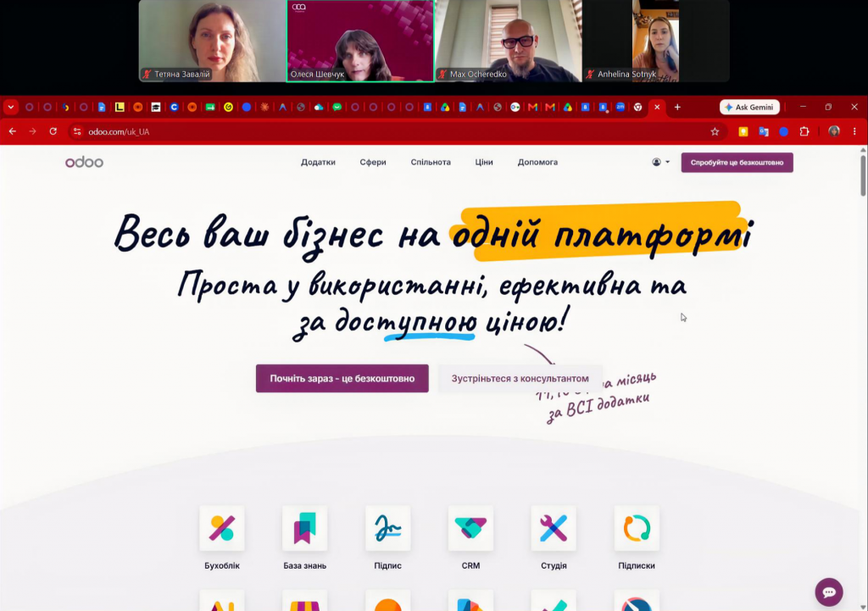
Task: Switch to the green arrow tab
Action: 210,108
